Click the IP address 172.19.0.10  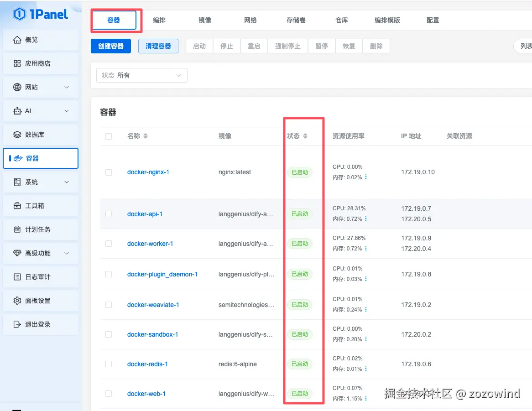coord(418,172)
